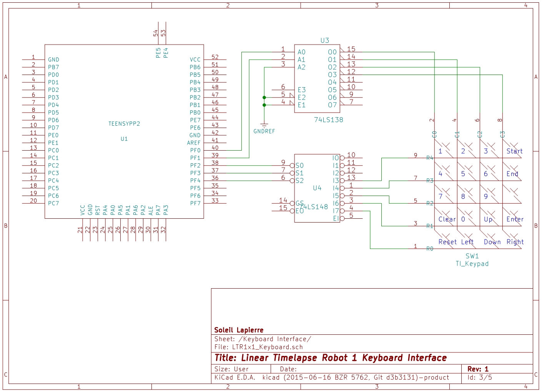542x392 pixels.
Task: Click the Rev: 1 revision field
Action: [478, 369]
